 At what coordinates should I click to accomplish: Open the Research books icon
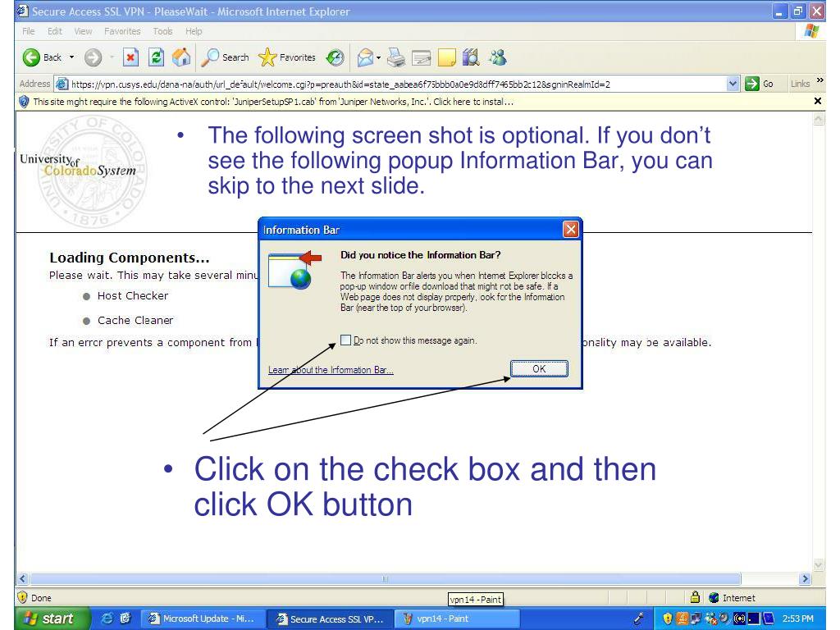click(471, 57)
